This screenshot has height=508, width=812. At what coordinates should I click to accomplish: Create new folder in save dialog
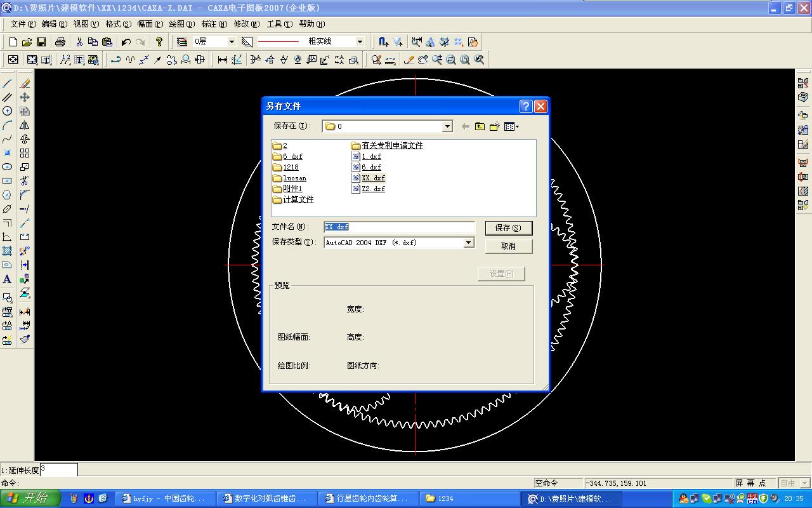coord(495,126)
